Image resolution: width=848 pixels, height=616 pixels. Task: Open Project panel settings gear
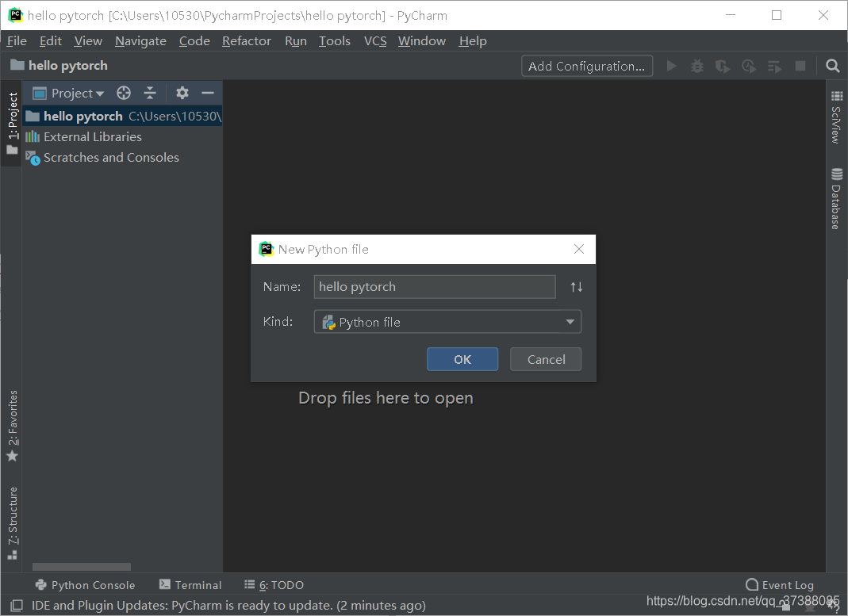pos(182,93)
